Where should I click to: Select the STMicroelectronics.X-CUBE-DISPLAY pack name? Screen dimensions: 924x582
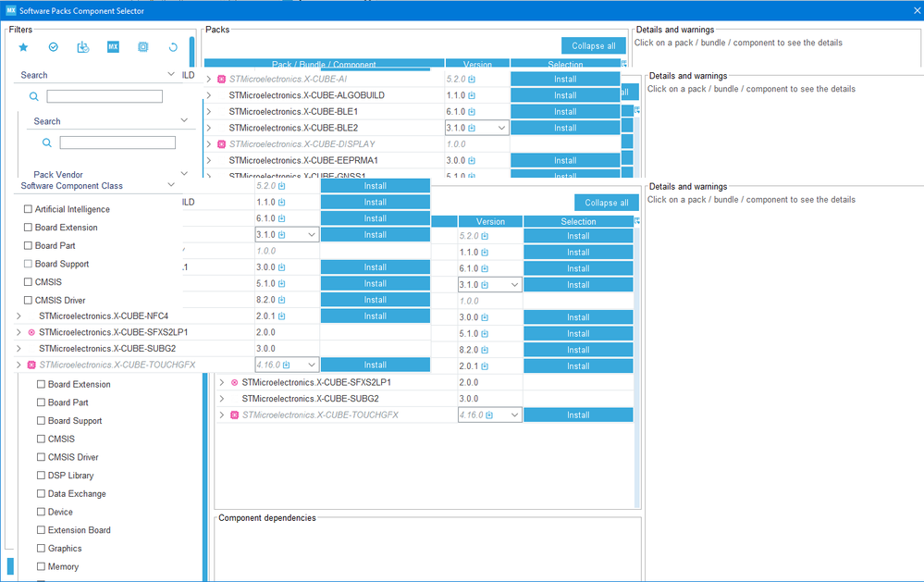(x=302, y=143)
